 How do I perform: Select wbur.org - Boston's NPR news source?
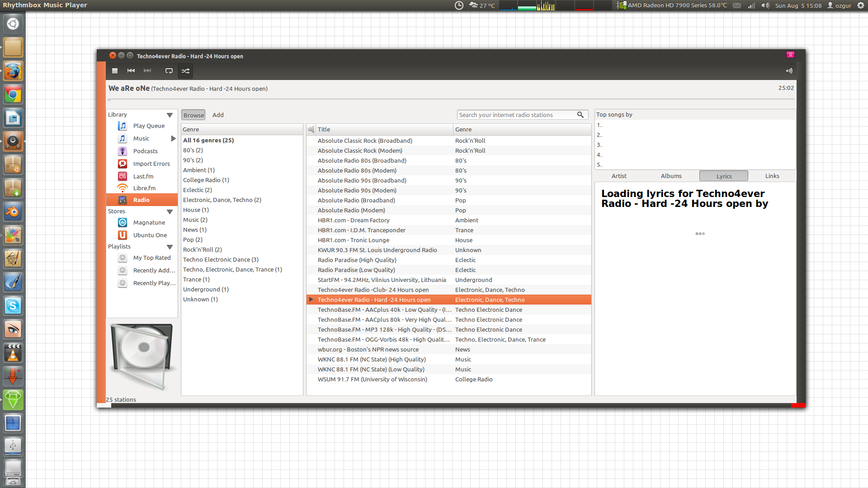(448, 350)
